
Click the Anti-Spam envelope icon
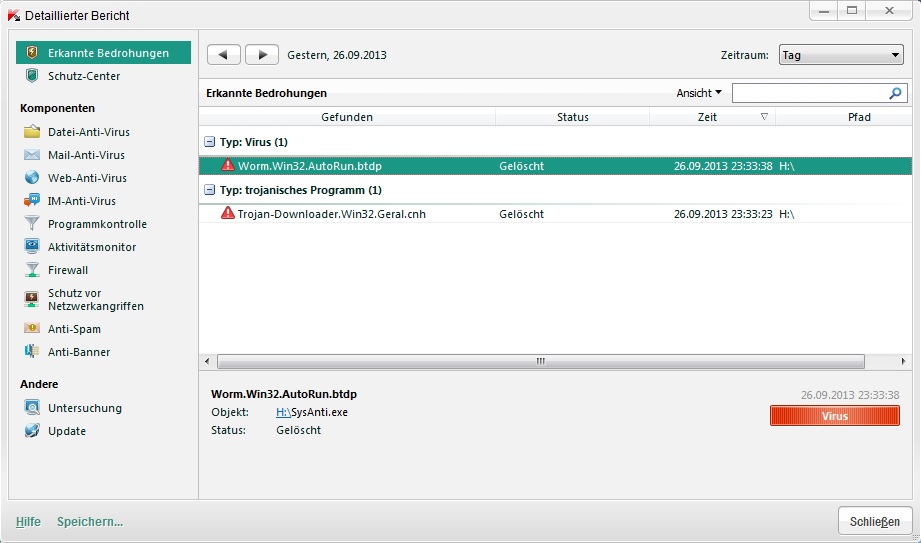point(32,329)
